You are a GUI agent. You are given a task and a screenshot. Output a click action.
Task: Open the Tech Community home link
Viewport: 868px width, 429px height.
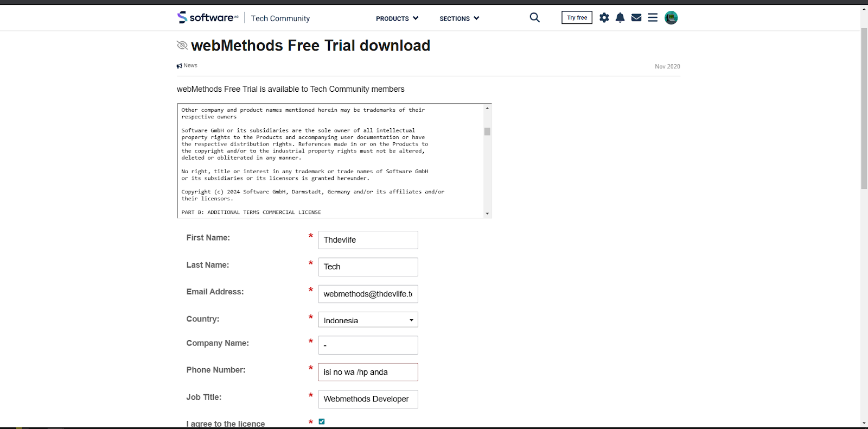click(280, 18)
